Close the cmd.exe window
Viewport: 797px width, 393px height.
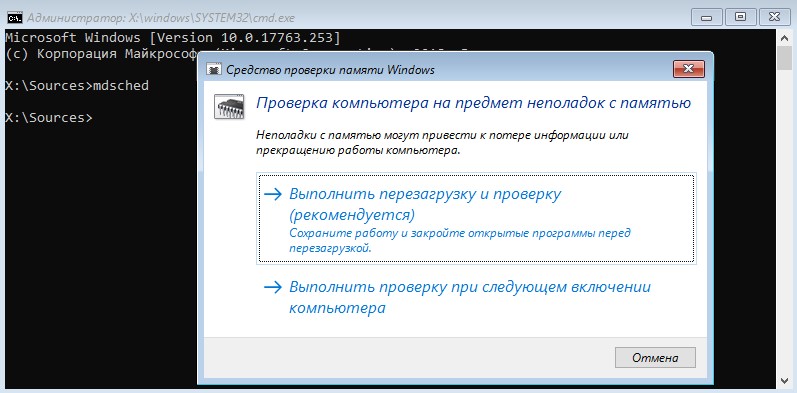[x=774, y=17]
